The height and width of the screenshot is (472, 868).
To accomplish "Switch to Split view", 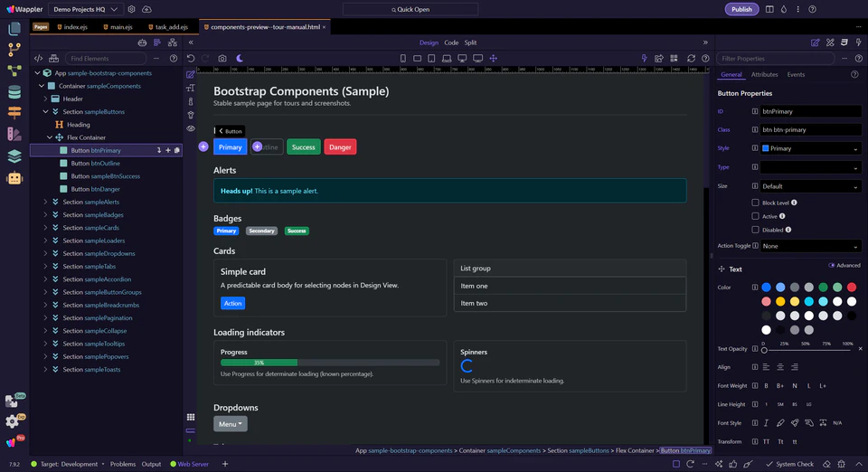I will pyautogui.click(x=470, y=42).
